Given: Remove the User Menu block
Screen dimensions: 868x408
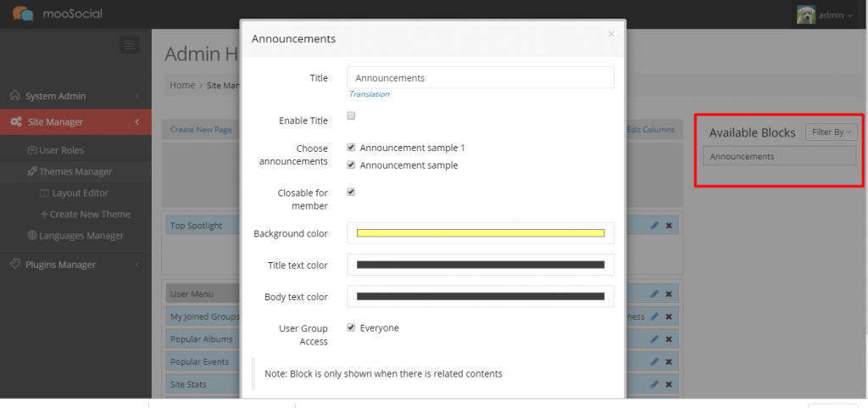Looking at the screenshot, I should [669, 294].
